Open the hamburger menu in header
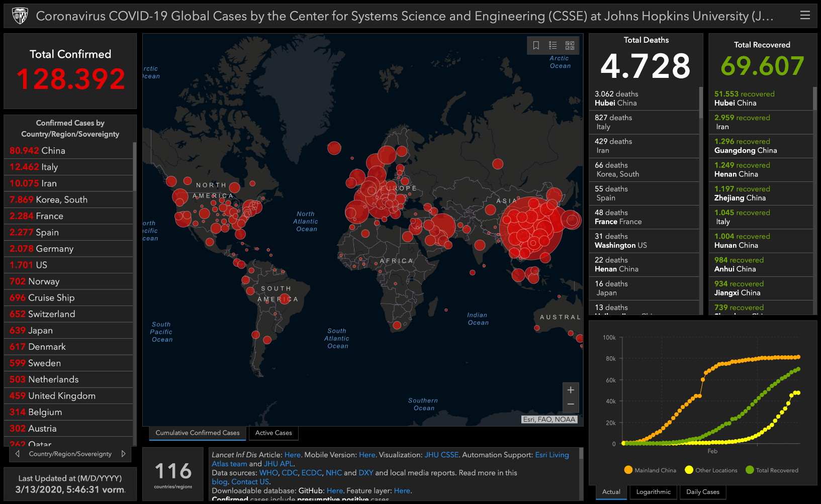Screen dimensions: 821x504 [x=805, y=16]
